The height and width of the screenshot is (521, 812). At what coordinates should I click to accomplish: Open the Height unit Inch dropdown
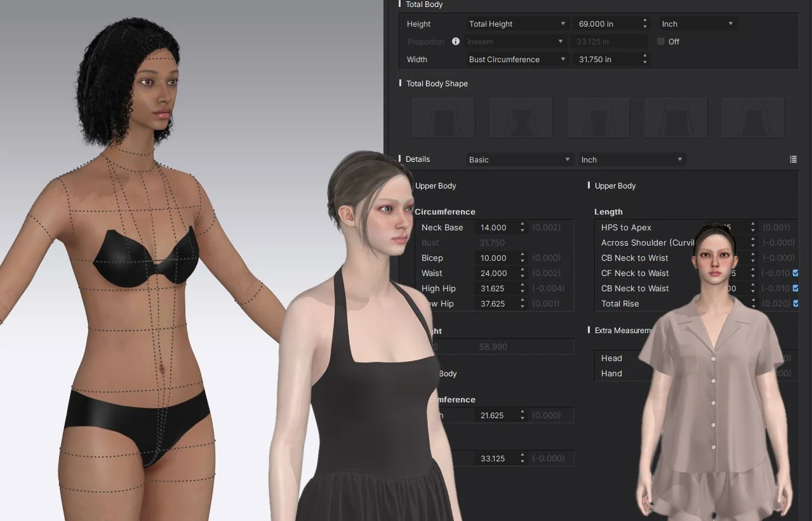(697, 24)
